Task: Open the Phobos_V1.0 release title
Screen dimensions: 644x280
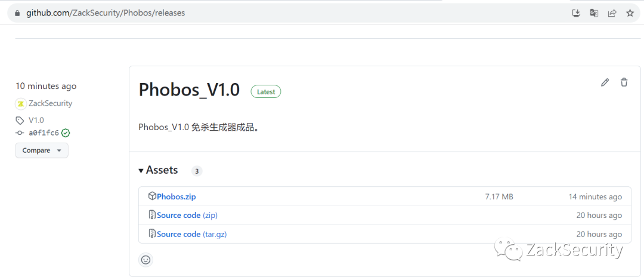Action: point(190,90)
